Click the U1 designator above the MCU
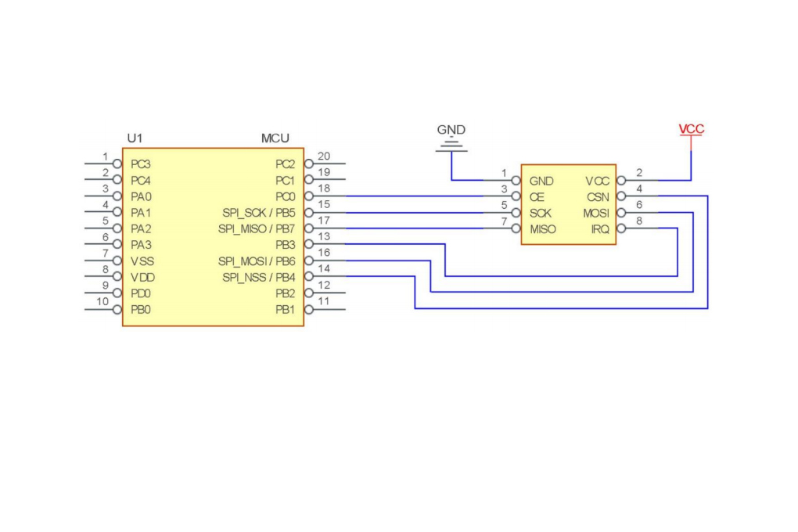Viewport: 798px width, 532px height. tap(135, 138)
